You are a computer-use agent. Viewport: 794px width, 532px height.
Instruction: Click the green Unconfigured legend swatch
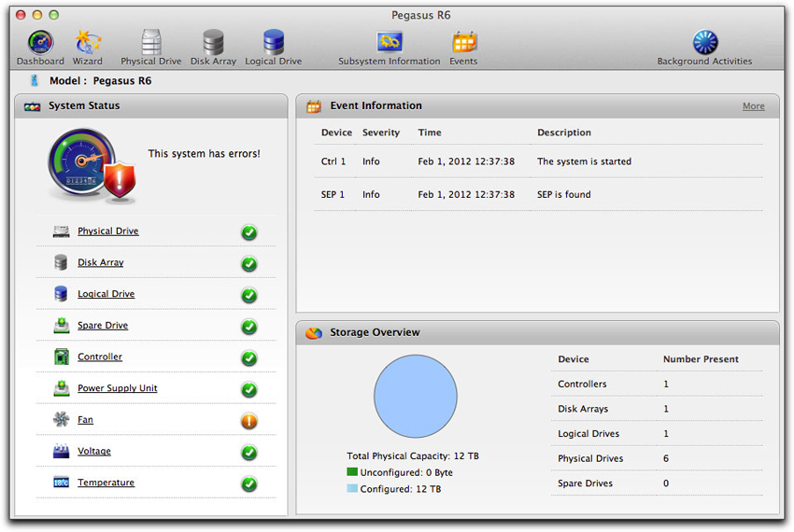point(352,471)
